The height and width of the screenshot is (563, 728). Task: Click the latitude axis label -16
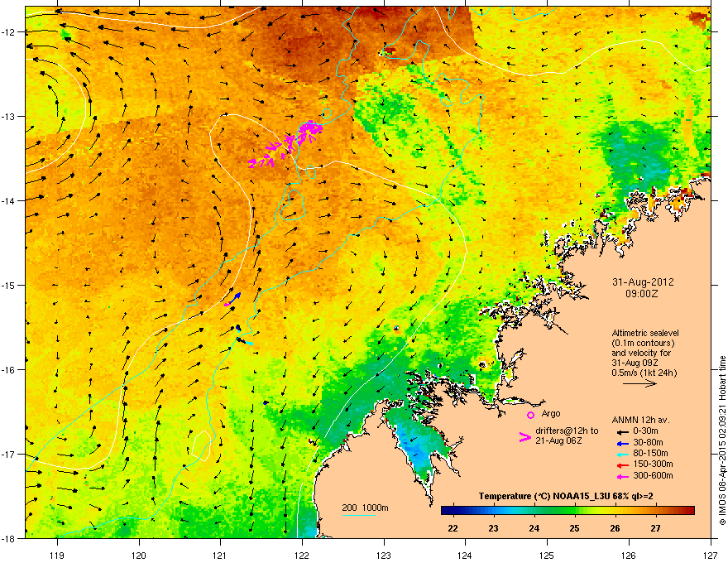pyautogui.click(x=9, y=369)
